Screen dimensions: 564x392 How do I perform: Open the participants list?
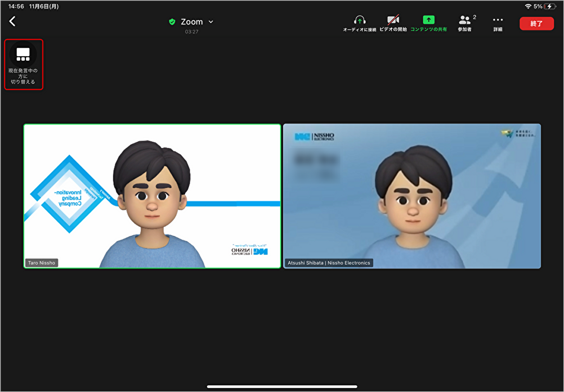pyautogui.click(x=465, y=24)
